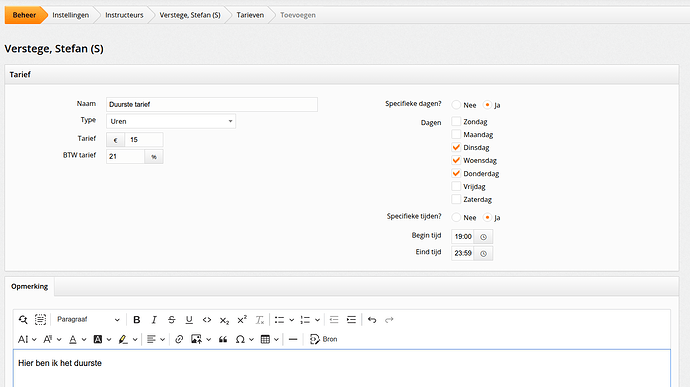Check the Zaterdag checkbox
Viewport: 690px width, 387px height.
tap(456, 199)
